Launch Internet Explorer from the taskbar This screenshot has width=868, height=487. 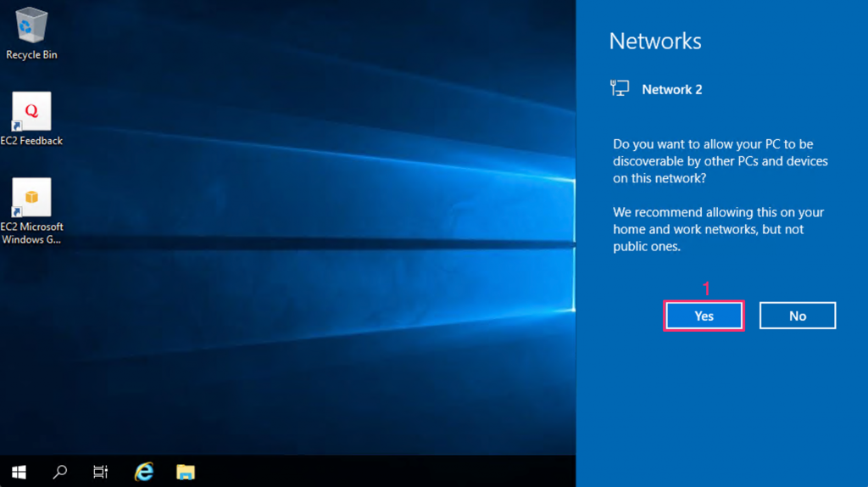coord(144,472)
